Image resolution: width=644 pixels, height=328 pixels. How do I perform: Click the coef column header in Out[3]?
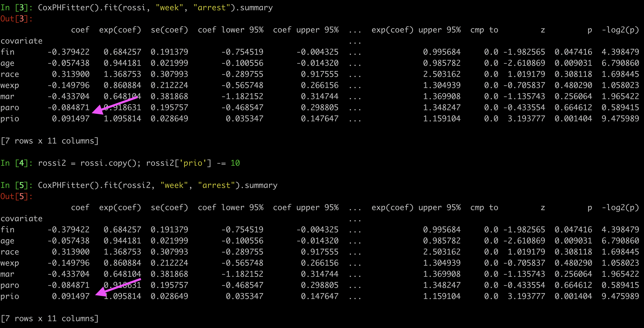tap(80, 30)
